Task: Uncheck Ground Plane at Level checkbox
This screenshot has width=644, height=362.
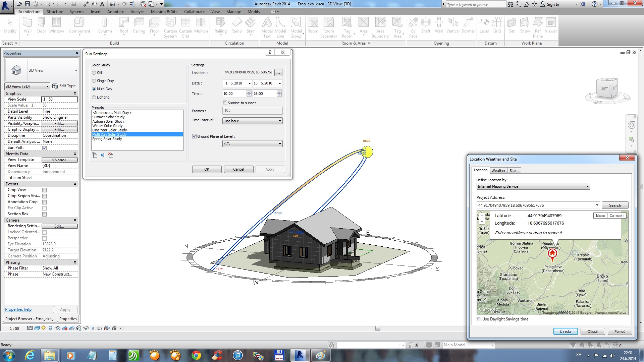Action: tap(194, 136)
